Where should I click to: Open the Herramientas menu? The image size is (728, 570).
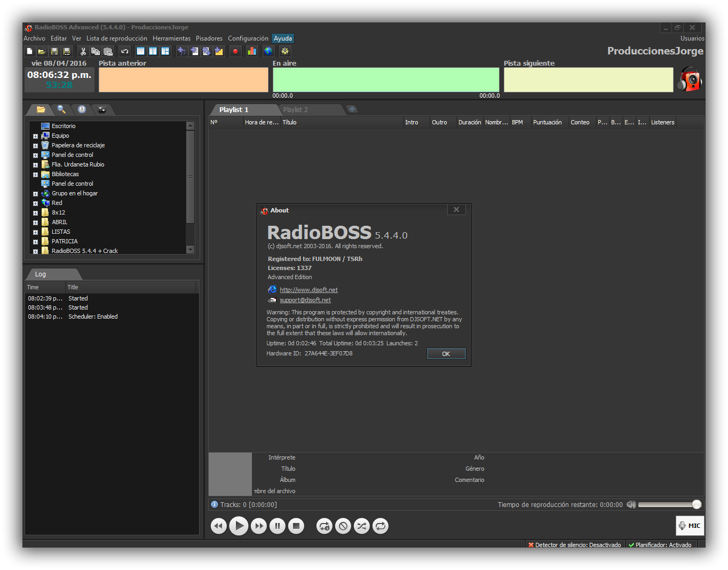tap(171, 38)
